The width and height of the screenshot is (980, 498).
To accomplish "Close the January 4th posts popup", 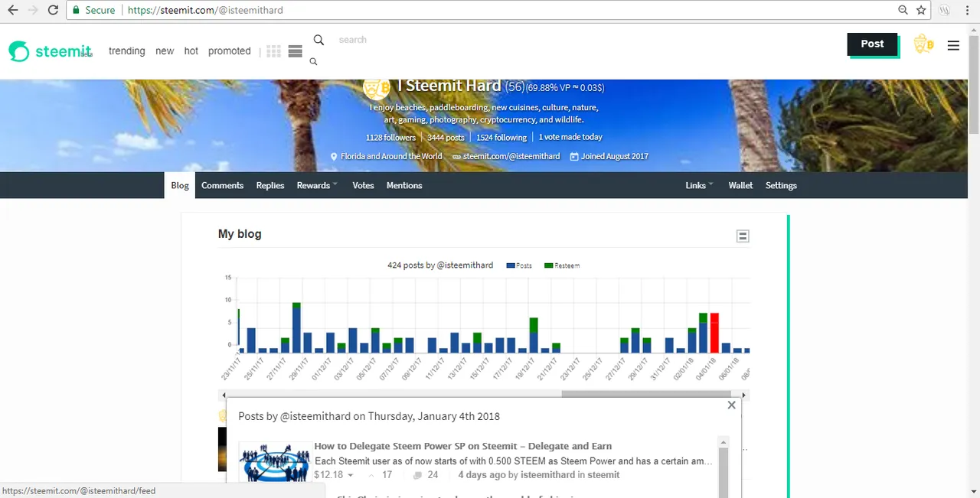I will (731, 405).
